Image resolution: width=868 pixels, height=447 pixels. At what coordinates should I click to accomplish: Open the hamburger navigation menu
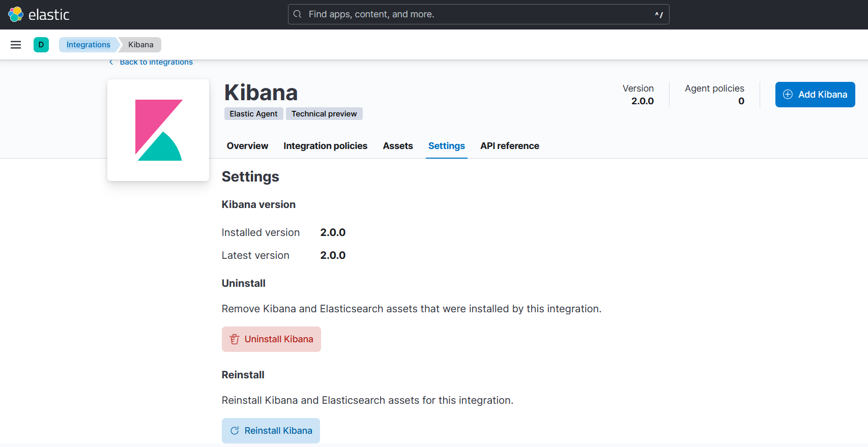tap(16, 45)
